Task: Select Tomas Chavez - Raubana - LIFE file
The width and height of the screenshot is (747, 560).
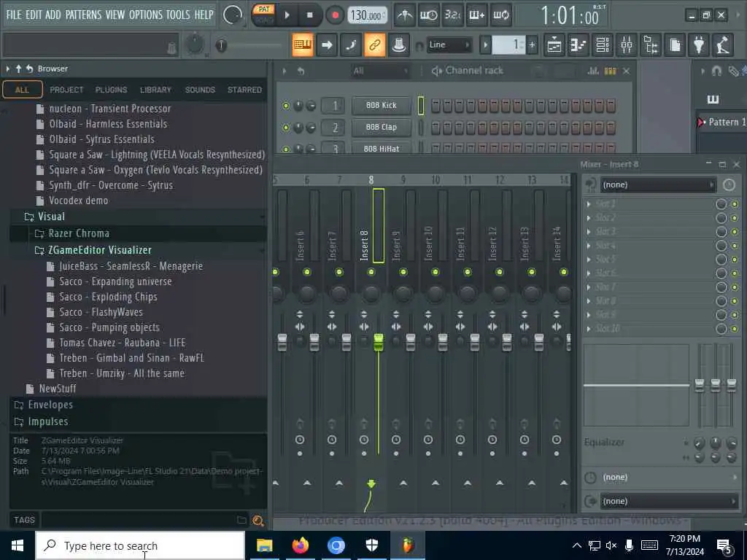Action: (x=123, y=343)
